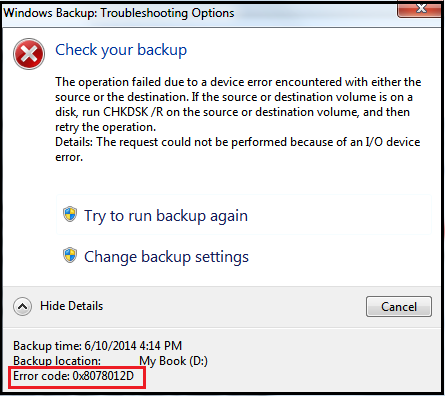
Task: Click the My Book (D:) location text
Action: tap(173, 361)
